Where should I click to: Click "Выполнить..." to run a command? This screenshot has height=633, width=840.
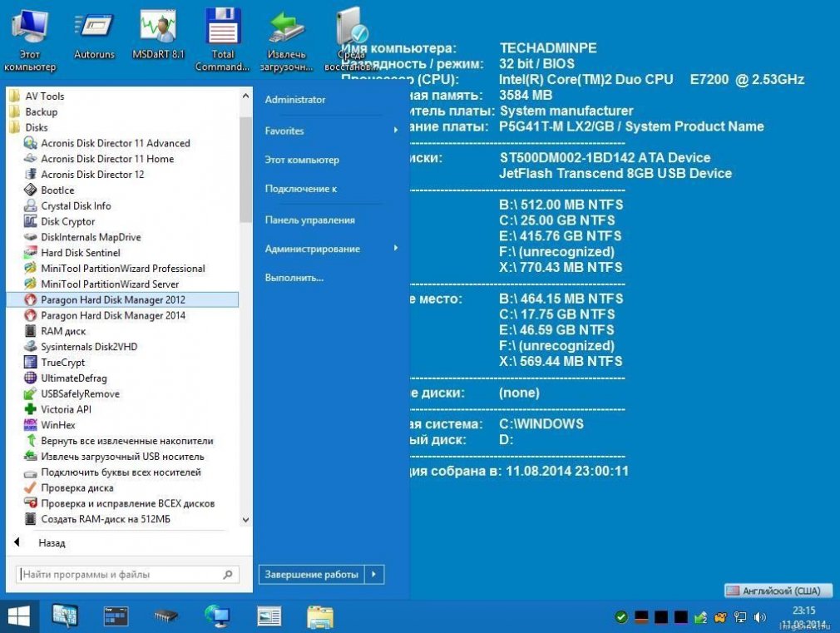294,278
